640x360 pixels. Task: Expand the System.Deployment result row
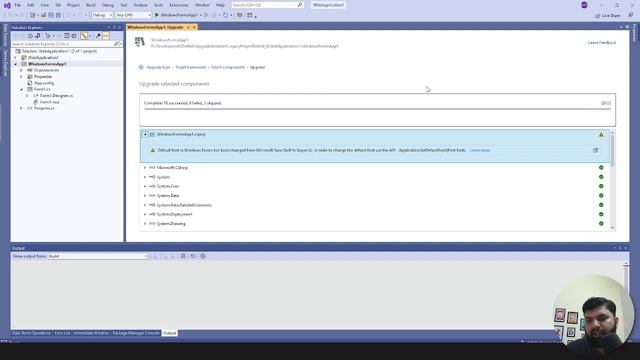tap(145, 214)
